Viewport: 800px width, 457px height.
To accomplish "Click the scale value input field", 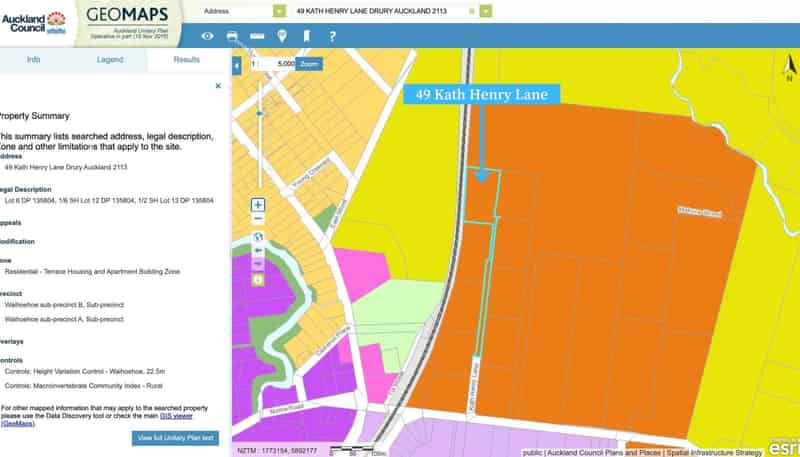I will coord(277,64).
